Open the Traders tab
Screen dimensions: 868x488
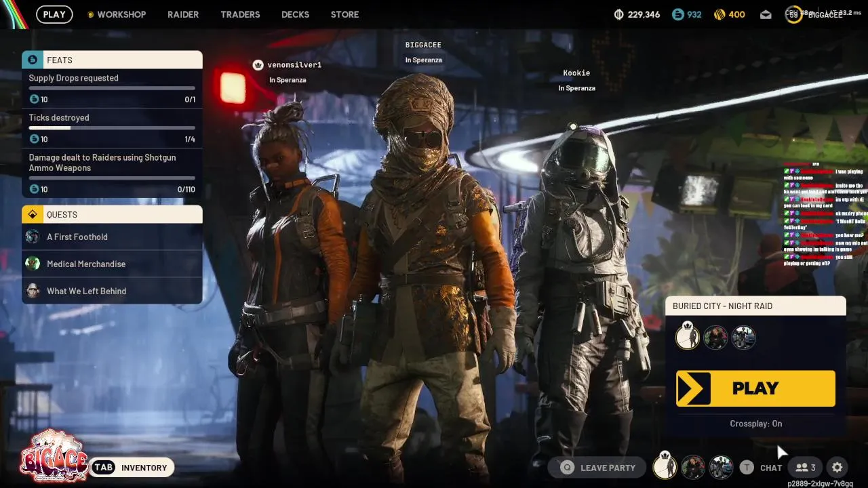point(240,14)
